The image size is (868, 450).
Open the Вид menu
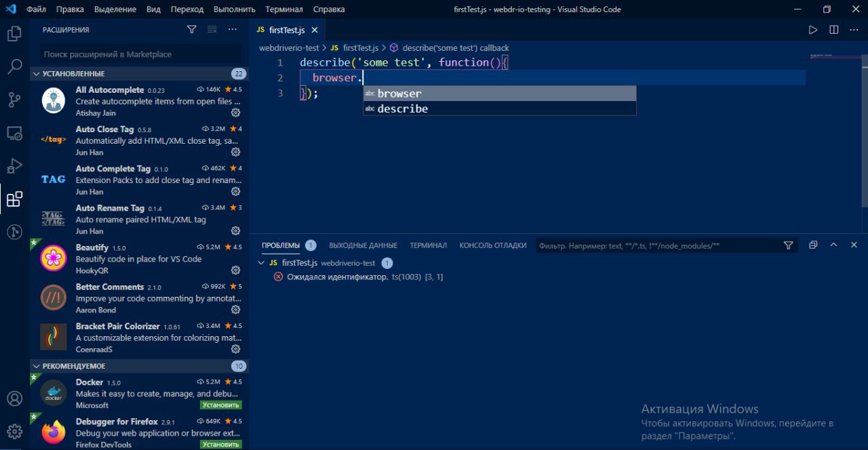(153, 9)
